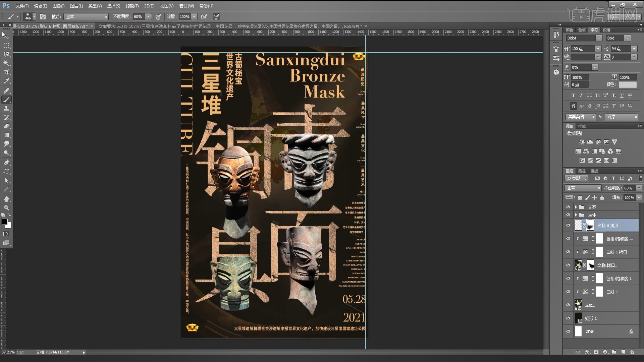Select the Brush tool in toolbox
The image size is (644, 362).
point(6,100)
